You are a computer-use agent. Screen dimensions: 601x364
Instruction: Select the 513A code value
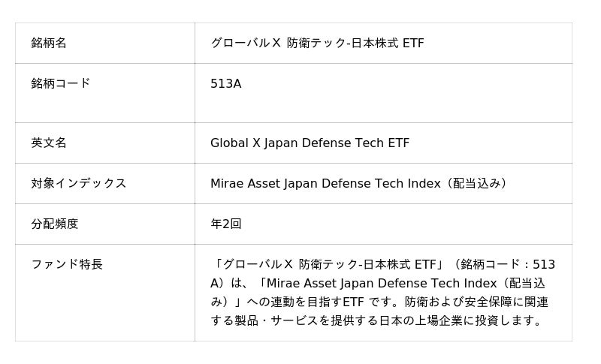tap(225, 83)
